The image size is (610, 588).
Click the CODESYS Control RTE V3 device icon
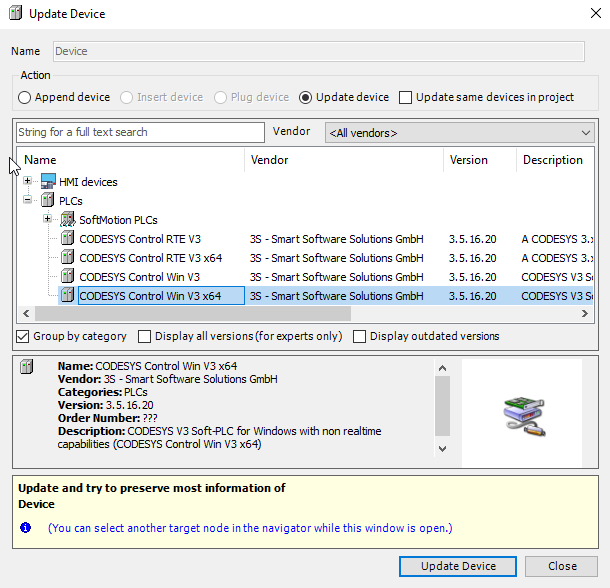67,239
